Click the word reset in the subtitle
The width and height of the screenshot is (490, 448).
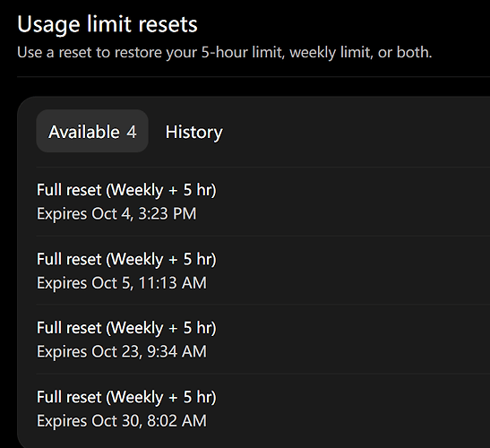(74, 52)
